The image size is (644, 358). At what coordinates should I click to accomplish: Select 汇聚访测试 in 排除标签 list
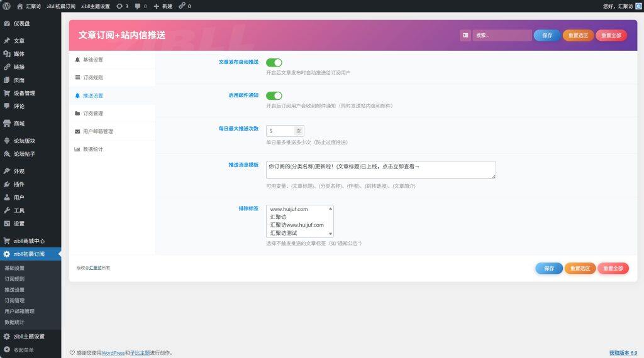point(284,233)
